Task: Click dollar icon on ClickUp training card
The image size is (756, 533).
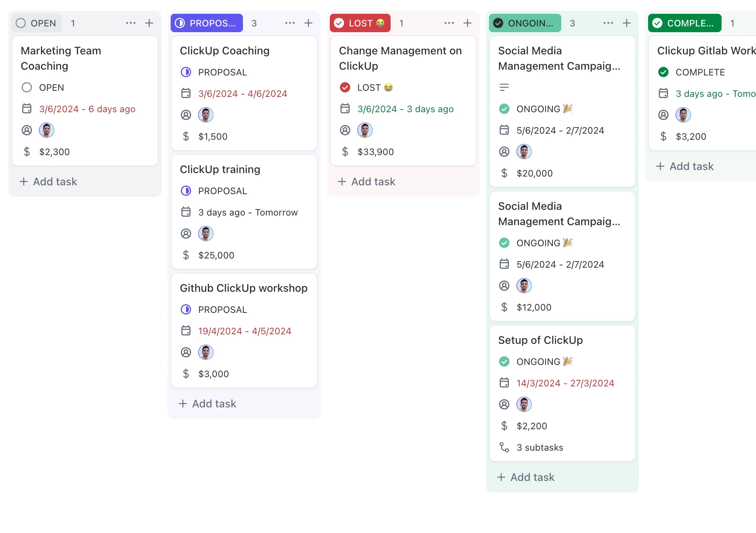Action: pyautogui.click(x=186, y=255)
